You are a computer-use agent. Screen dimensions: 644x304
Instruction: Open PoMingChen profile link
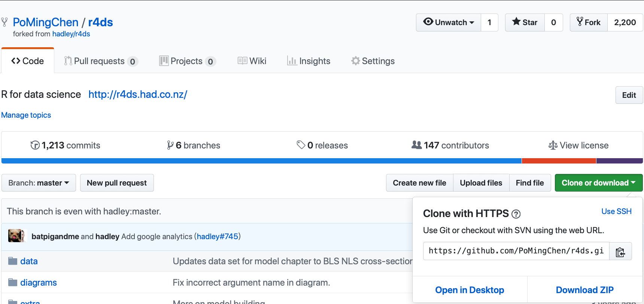point(46,22)
